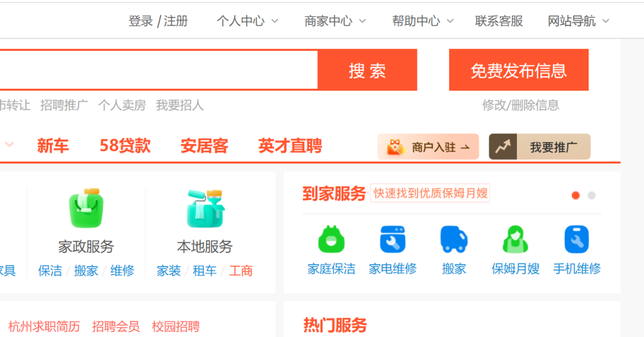
Task: Click the 到家服务 heading
Action: coord(334,193)
